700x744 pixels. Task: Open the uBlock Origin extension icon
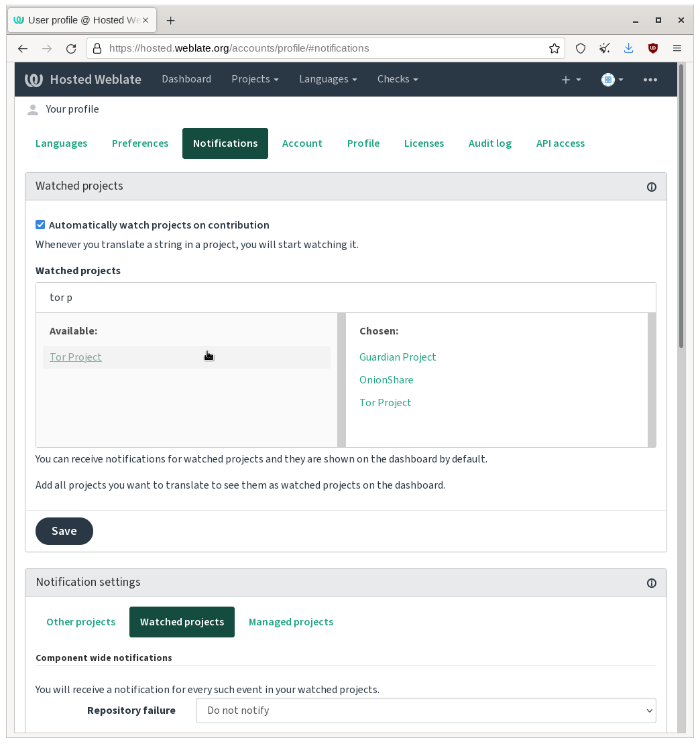[652, 48]
